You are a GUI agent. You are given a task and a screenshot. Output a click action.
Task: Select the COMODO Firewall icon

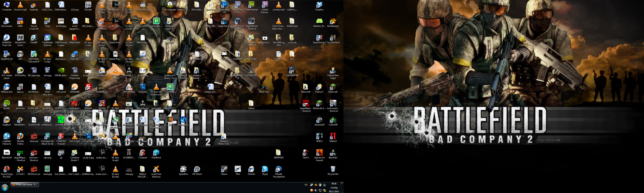coord(61,139)
